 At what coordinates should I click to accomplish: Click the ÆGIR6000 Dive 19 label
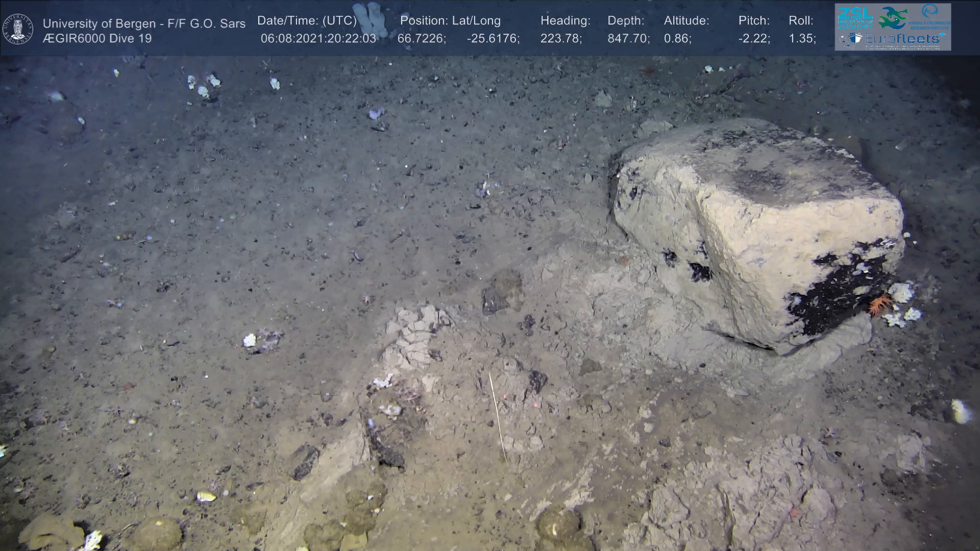pos(97,38)
